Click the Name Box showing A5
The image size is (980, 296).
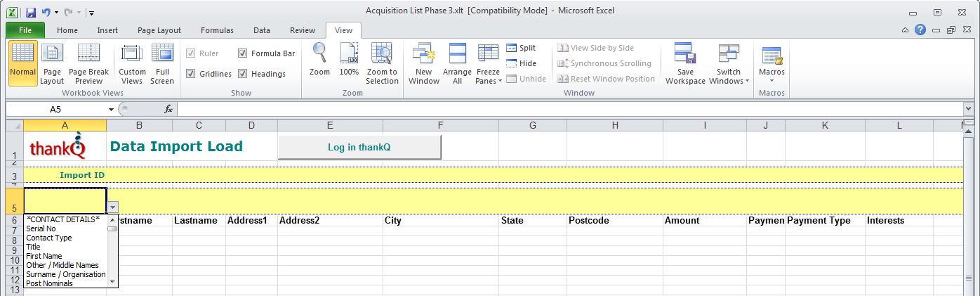coord(55,110)
